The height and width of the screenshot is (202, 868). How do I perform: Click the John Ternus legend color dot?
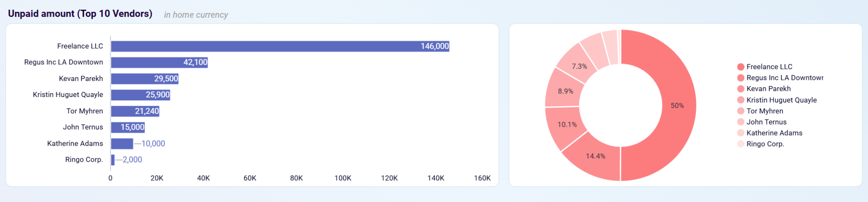740,122
